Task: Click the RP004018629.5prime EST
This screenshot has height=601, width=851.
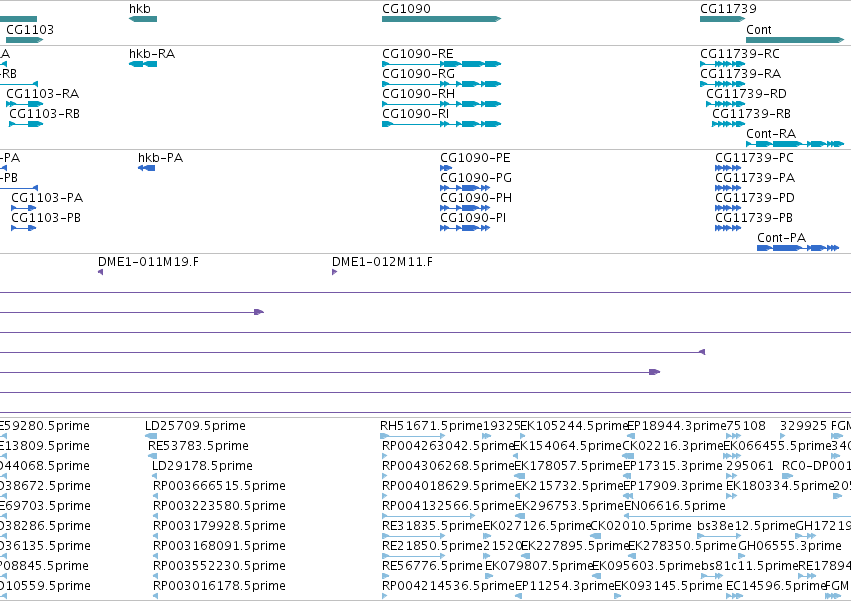Action: click(385, 496)
